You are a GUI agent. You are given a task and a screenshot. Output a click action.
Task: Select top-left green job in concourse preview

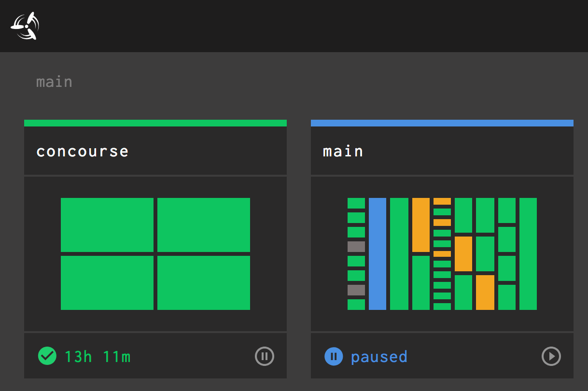[x=107, y=224]
